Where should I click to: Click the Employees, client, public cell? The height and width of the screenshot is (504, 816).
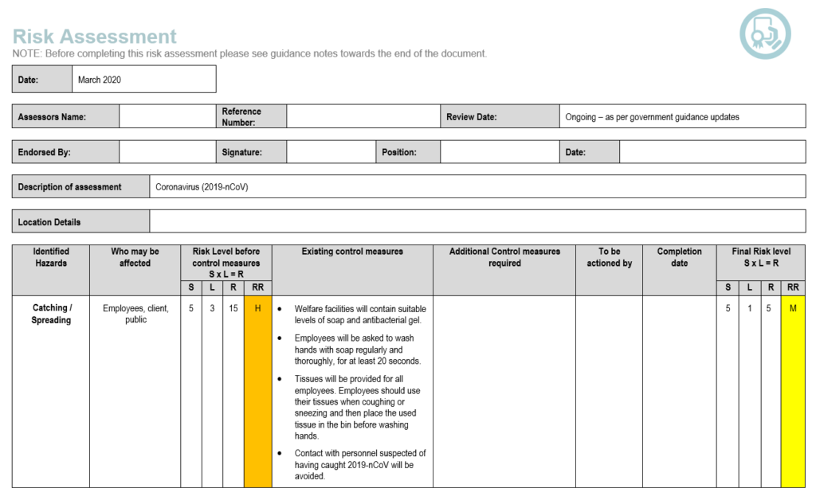point(135,314)
